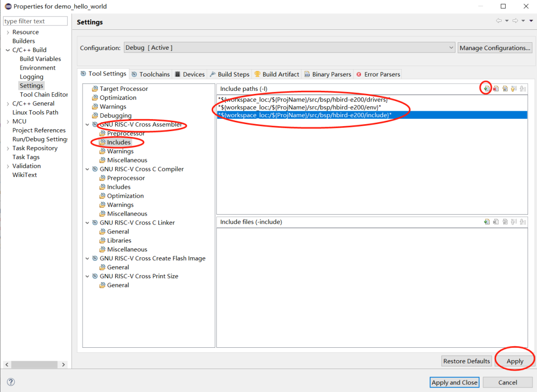Collapse GNU RISC-V Cross Create Flash Image node
Viewport: 537px width, 392px height.
point(88,258)
